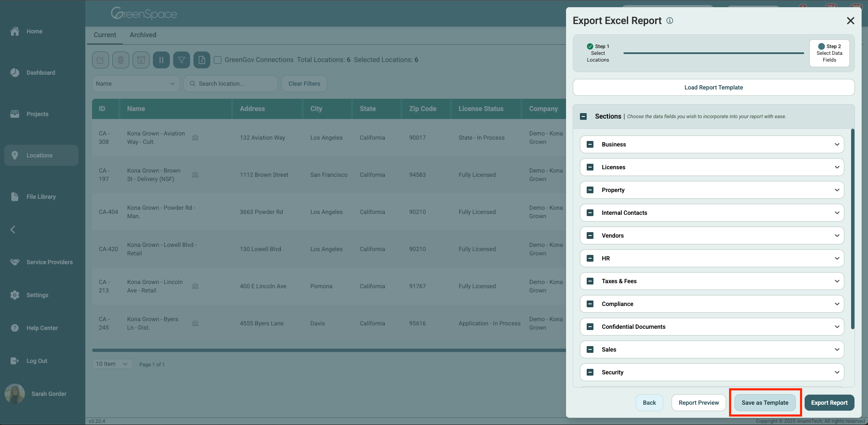Click the GreenSpace logo
868x425 pixels.
144,14
